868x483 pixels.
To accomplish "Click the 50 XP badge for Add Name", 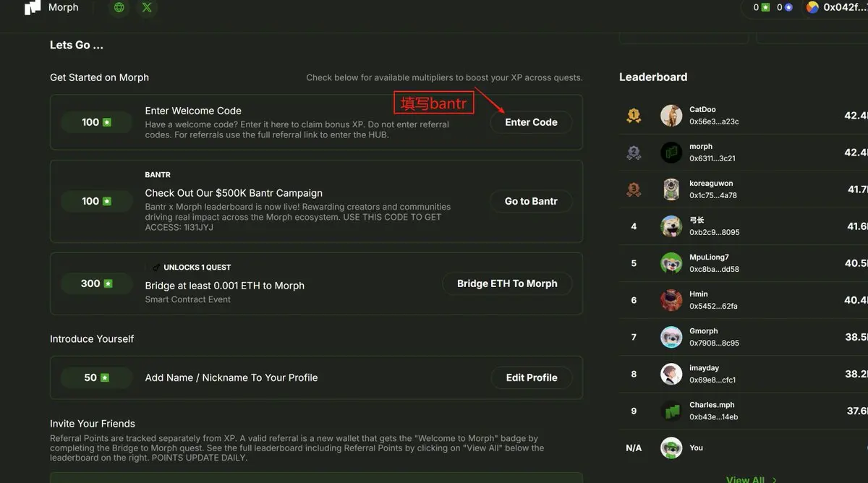I will click(x=96, y=377).
